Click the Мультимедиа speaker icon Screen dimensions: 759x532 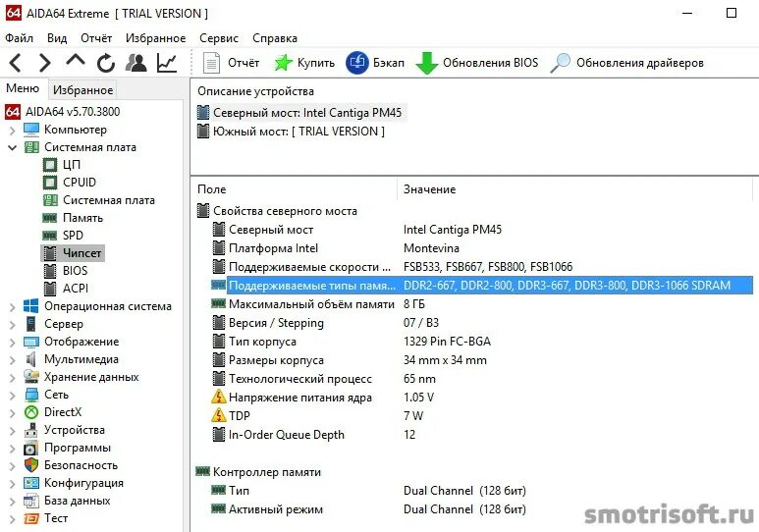31,359
